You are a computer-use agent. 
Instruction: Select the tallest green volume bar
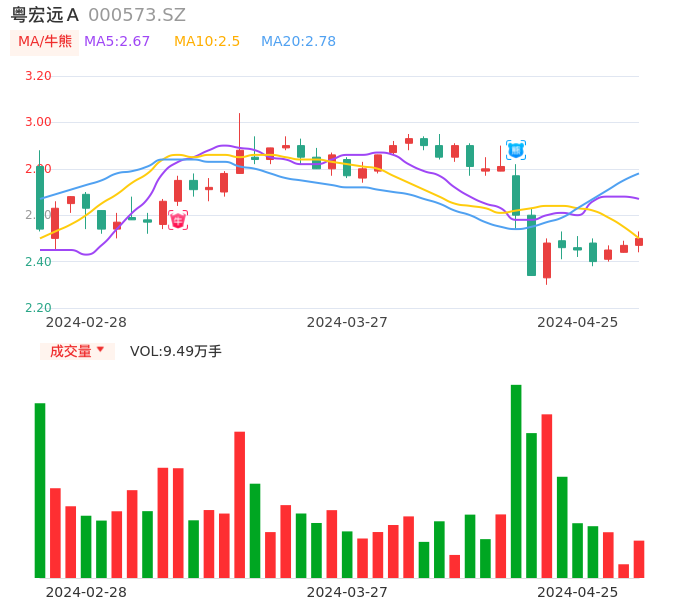coord(516,481)
